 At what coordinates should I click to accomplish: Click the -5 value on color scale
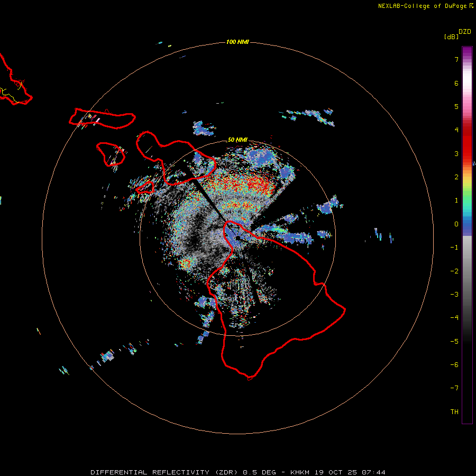[x=454, y=342]
